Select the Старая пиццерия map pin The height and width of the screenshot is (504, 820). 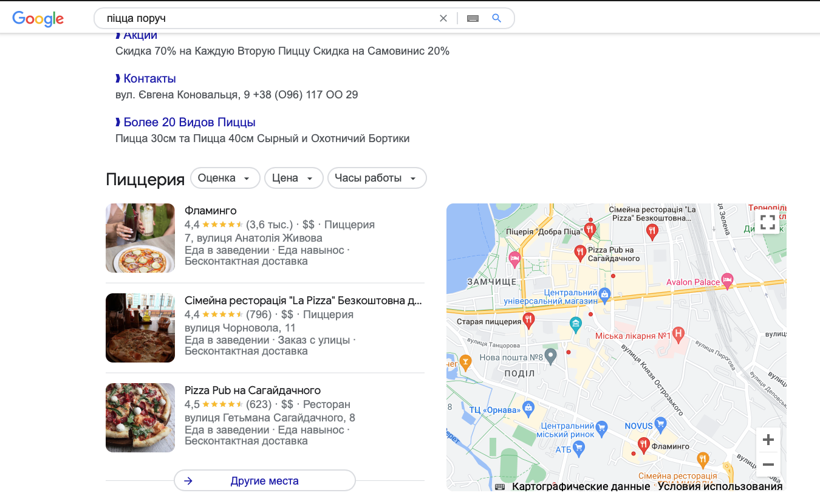coord(528,320)
